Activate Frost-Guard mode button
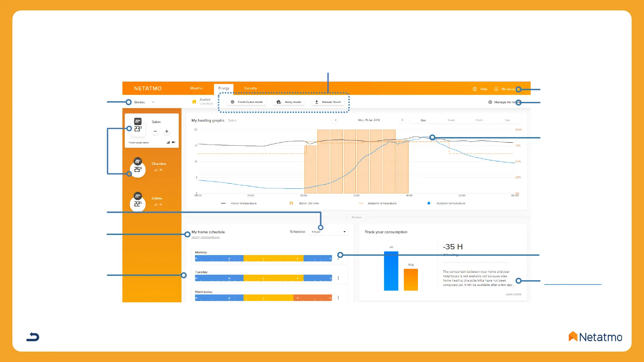644x362 pixels. point(247,102)
